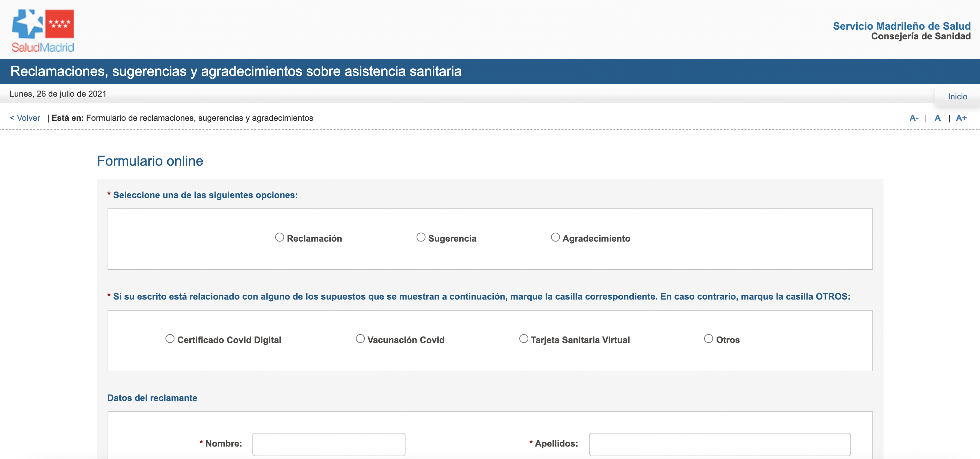The width and height of the screenshot is (980, 459).
Task: Click the Formulario online heading
Action: coord(150,161)
